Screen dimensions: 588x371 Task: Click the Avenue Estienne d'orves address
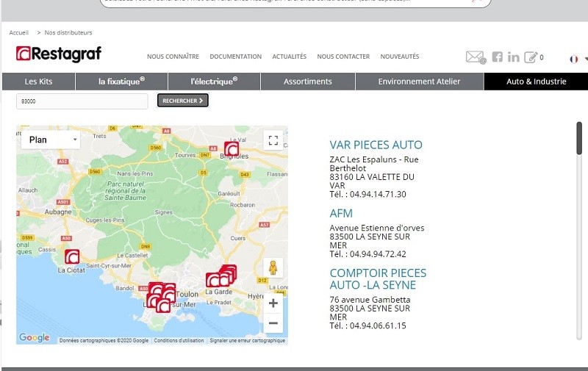click(377, 228)
